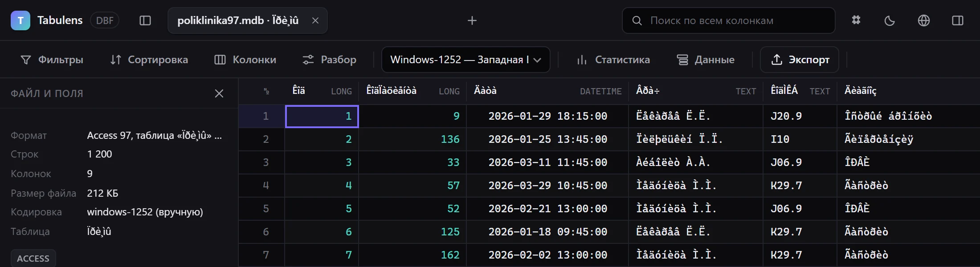
Task: Click the magnifier search icon
Action: pyautogui.click(x=637, y=20)
